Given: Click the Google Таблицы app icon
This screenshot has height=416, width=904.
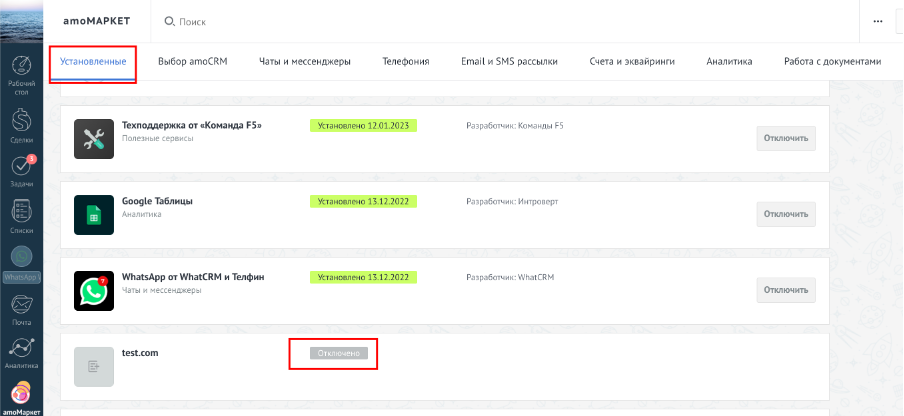Looking at the screenshot, I should pyautogui.click(x=94, y=215).
